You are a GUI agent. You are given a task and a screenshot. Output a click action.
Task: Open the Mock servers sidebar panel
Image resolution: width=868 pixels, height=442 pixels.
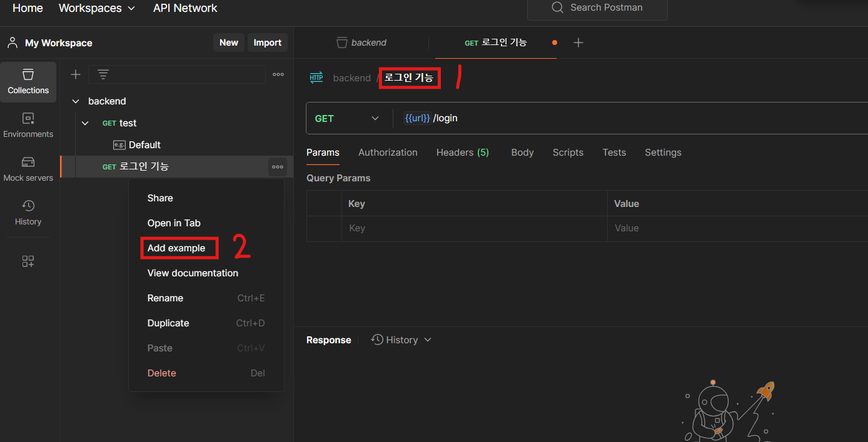coord(28,169)
